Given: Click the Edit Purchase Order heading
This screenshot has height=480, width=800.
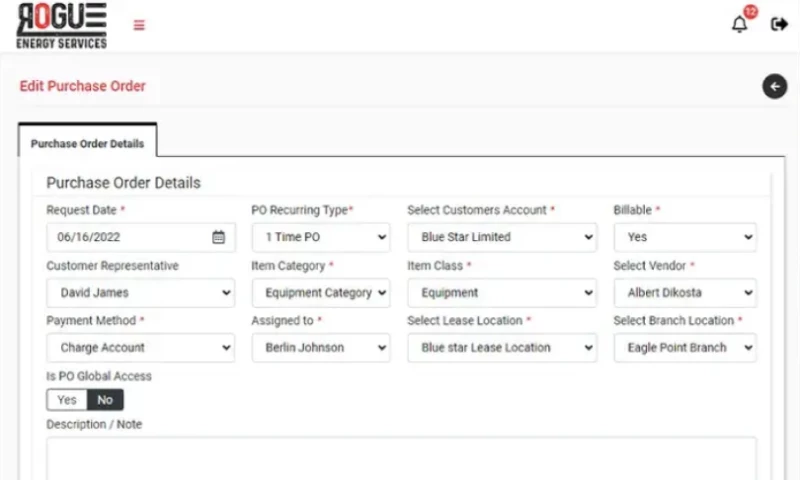Looking at the screenshot, I should coord(83,86).
